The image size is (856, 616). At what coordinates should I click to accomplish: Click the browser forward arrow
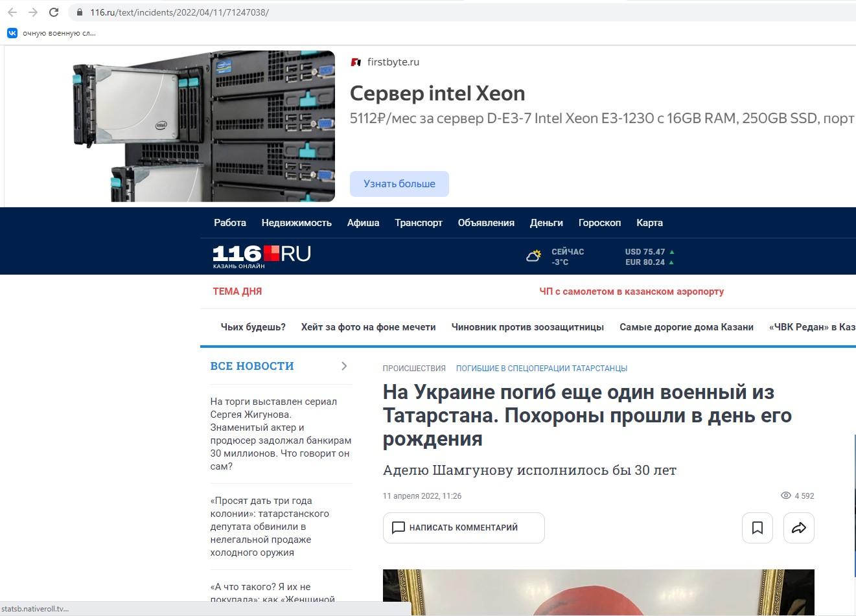tap(33, 12)
